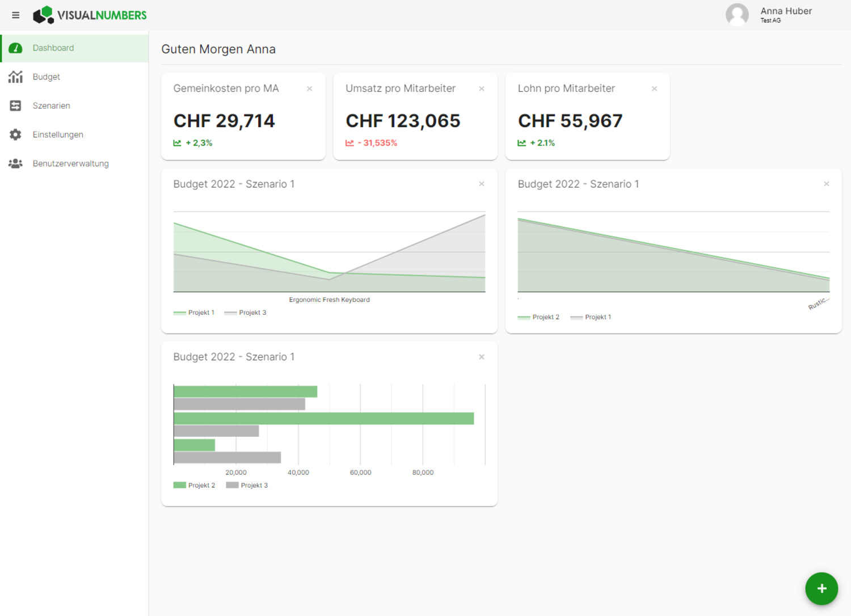The width and height of the screenshot is (851, 616).
Task: Click the green bar of Projekt 2
Action: coord(323,419)
